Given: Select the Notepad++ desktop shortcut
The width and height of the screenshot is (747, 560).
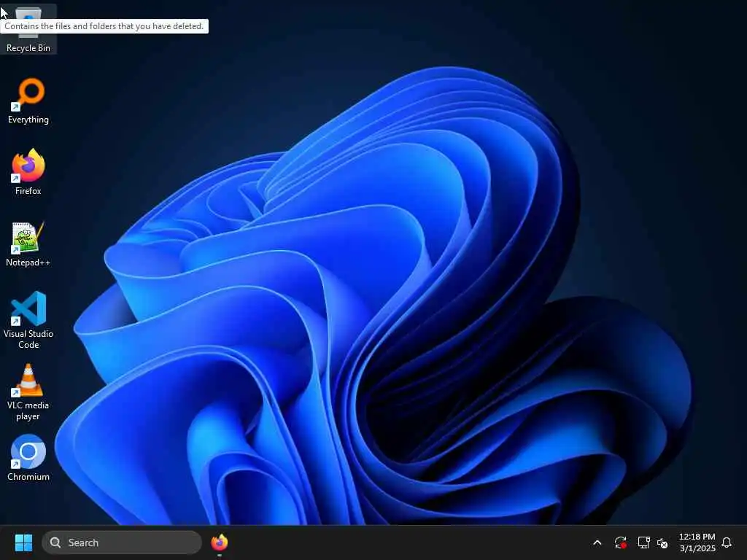Looking at the screenshot, I should point(28,244).
